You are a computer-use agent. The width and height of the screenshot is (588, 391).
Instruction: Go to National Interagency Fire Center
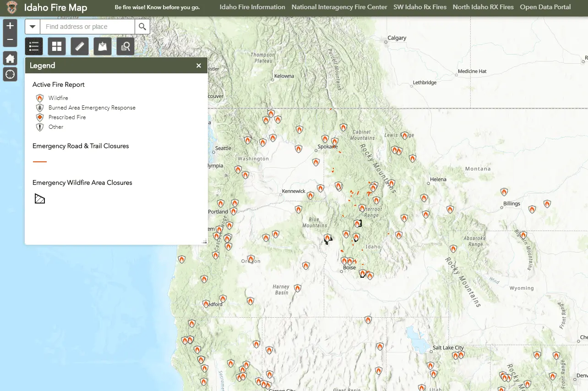coord(339,7)
